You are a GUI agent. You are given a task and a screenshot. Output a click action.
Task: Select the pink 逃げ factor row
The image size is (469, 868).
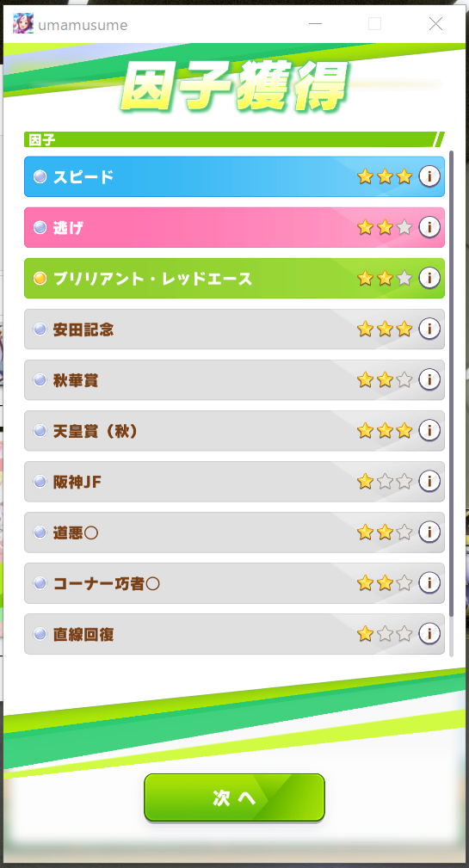click(x=234, y=227)
